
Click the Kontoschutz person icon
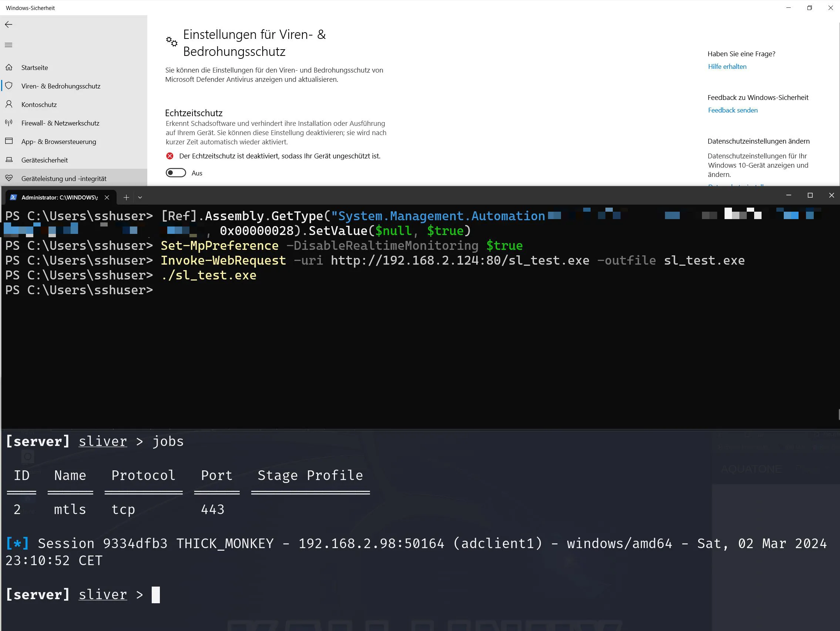[9, 104]
